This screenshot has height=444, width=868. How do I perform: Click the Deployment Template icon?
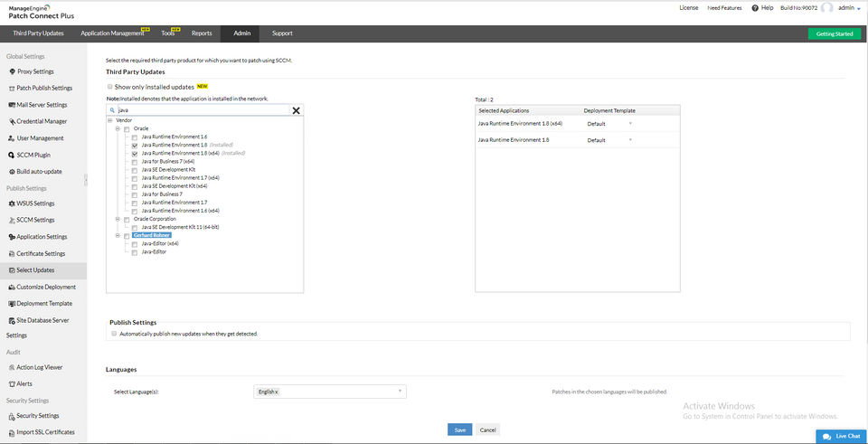pyautogui.click(x=12, y=303)
